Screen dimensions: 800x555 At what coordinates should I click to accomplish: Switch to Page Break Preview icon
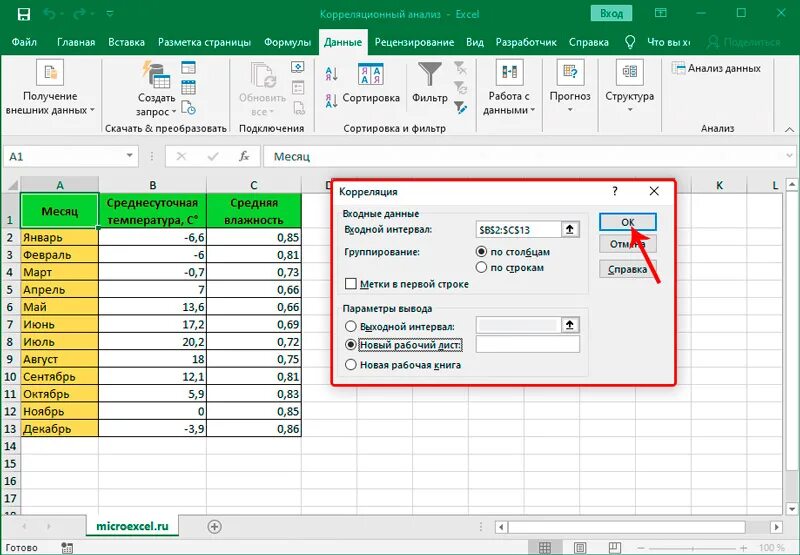pos(615,548)
